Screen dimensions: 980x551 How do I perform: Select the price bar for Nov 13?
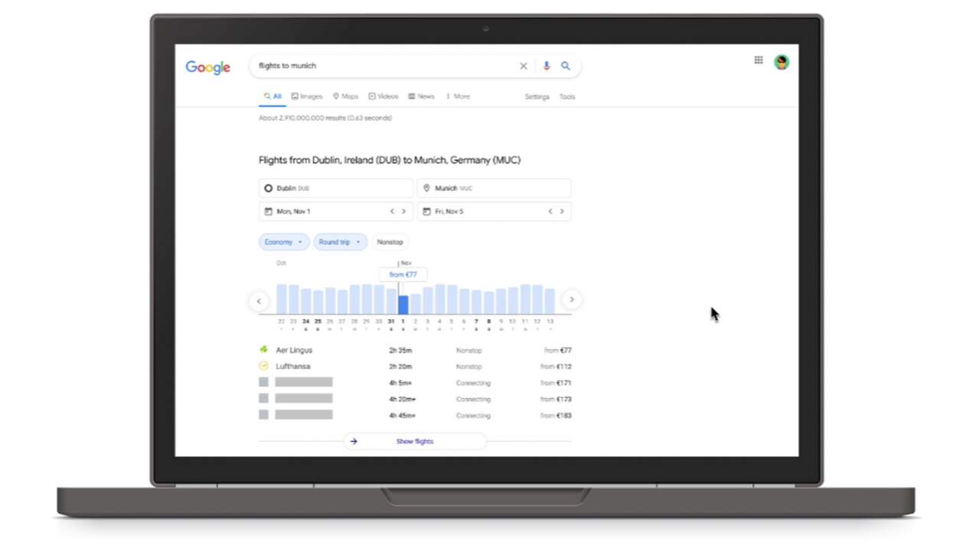pos(550,301)
